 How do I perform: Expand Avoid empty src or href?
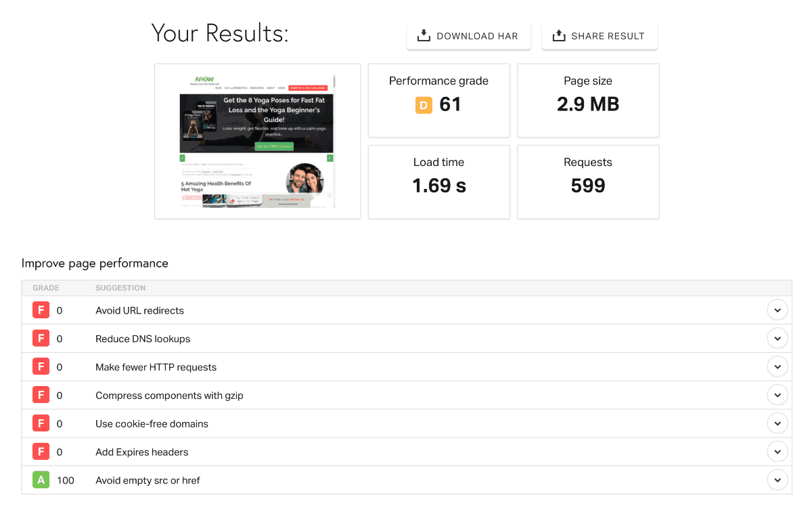tap(777, 480)
